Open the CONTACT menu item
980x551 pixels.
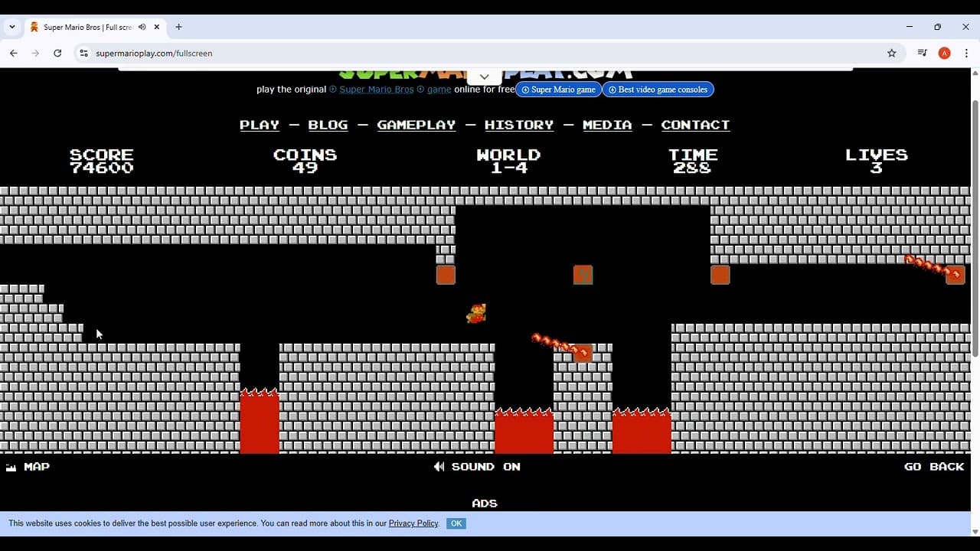(695, 125)
